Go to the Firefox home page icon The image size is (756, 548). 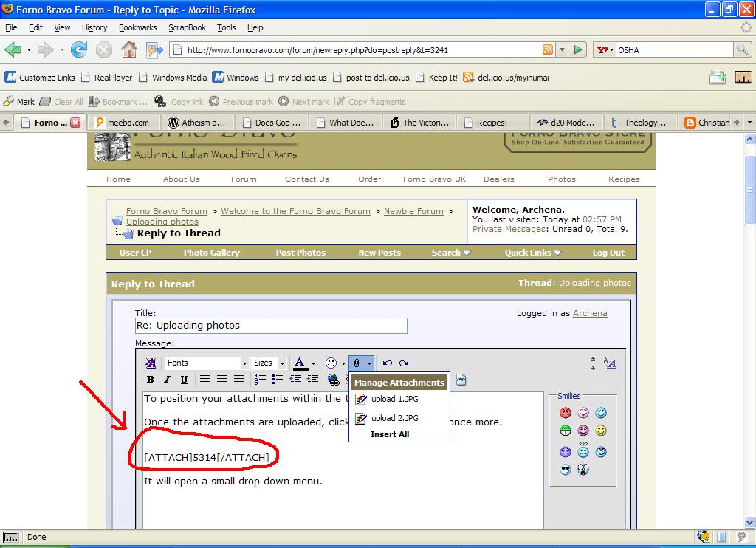[129, 49]
